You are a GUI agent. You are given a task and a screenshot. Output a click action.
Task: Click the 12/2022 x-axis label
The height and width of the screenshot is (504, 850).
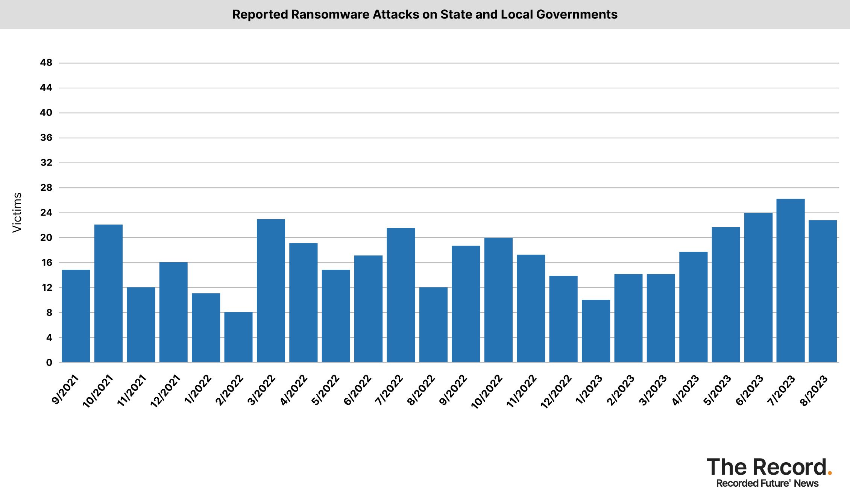(556, 391)
